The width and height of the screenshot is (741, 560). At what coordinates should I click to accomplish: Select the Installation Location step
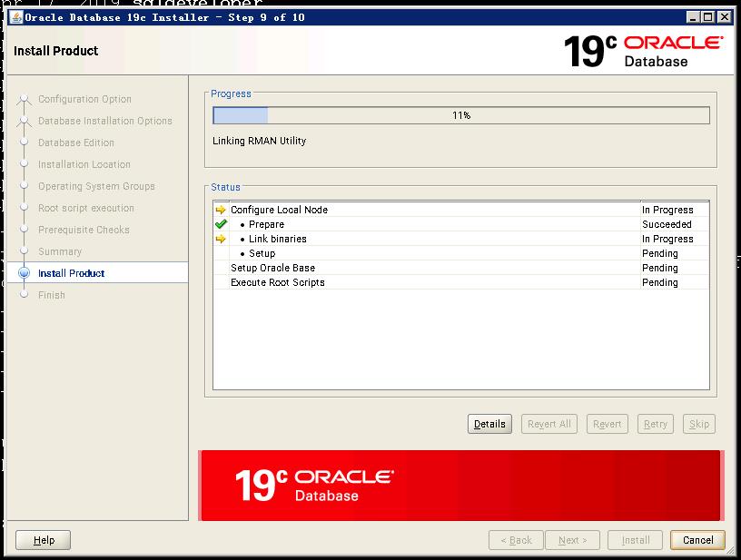84,164
